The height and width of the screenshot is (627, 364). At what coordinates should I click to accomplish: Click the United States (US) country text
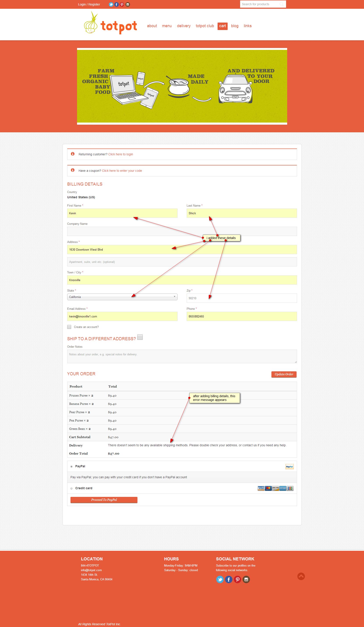coord(81,197)
